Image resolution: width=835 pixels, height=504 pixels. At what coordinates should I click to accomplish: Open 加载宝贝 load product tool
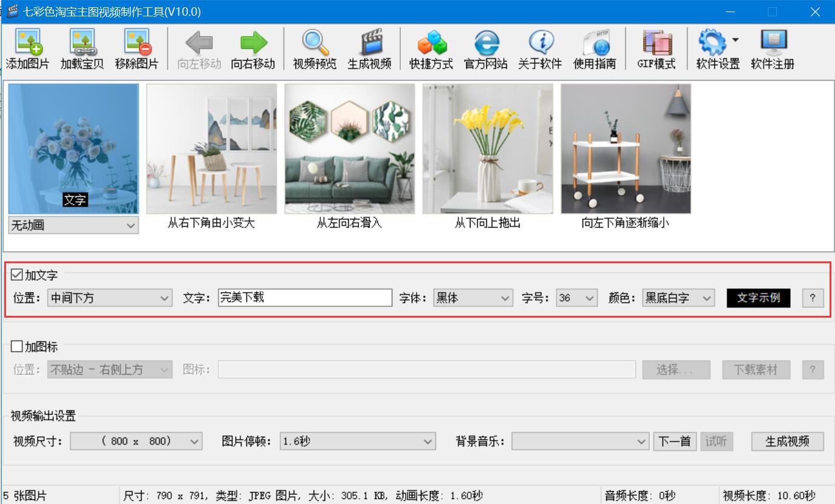pos(82,49)
